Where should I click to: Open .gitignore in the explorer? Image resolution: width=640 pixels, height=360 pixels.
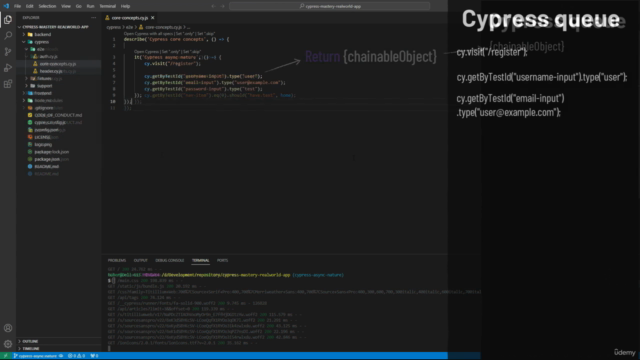44,108
